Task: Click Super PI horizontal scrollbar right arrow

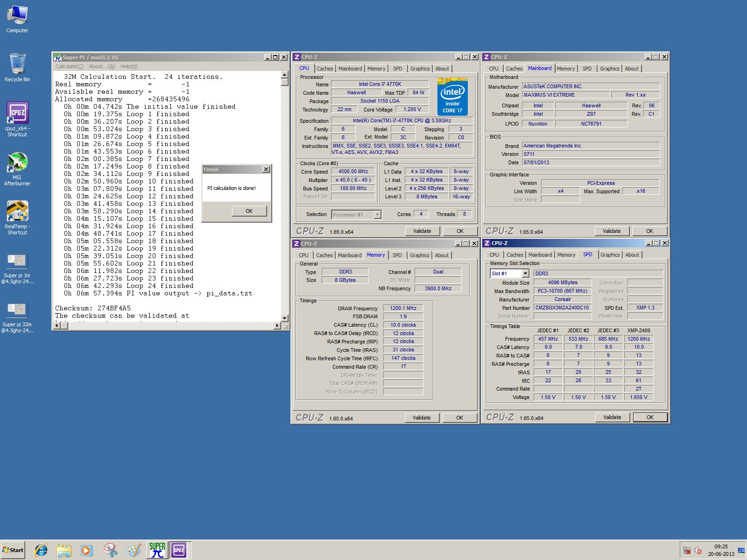Action: pyautogui.click(x=278, y=325)
